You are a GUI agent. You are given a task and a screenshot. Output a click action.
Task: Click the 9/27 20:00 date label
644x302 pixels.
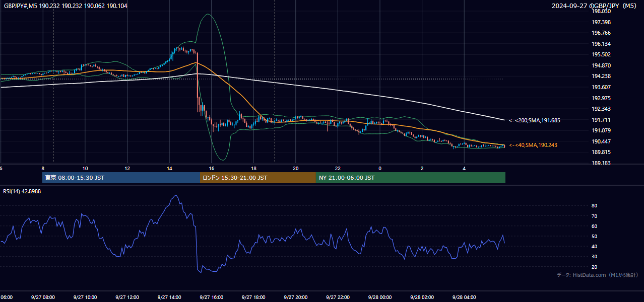point(296,297)
